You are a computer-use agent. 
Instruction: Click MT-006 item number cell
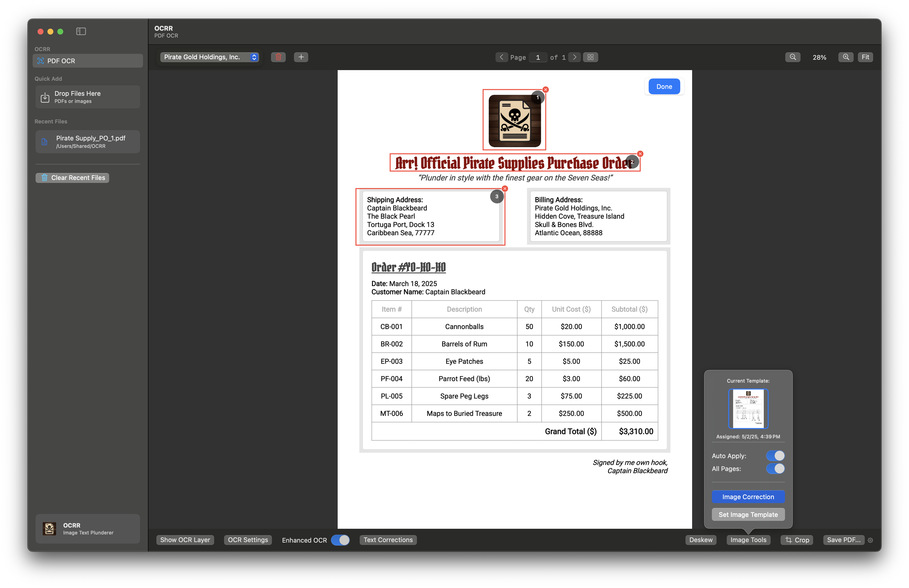coord(392,413)
